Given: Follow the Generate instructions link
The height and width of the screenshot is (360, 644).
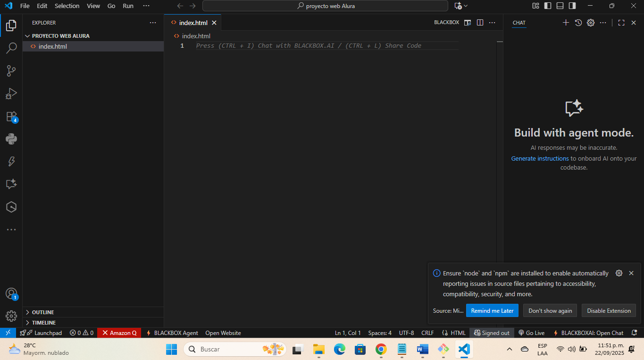Looking at the screenshot, I should click(x=540, y=158).
